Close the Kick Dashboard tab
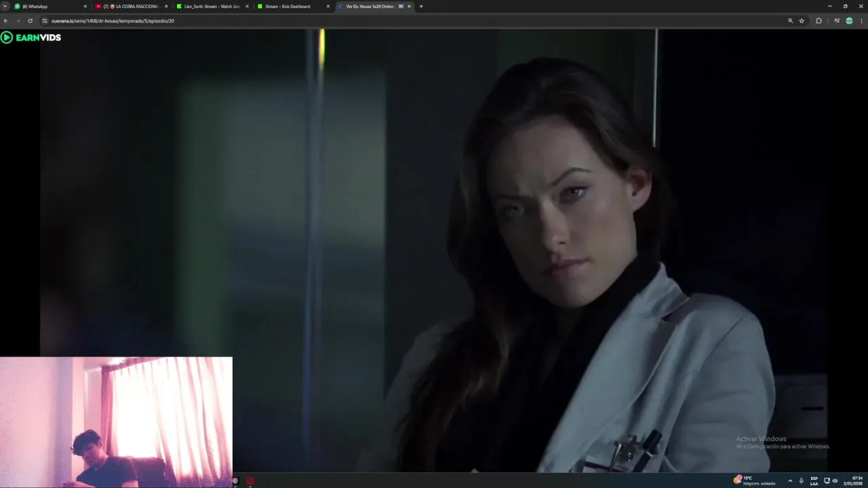 [x=328, y=6]
